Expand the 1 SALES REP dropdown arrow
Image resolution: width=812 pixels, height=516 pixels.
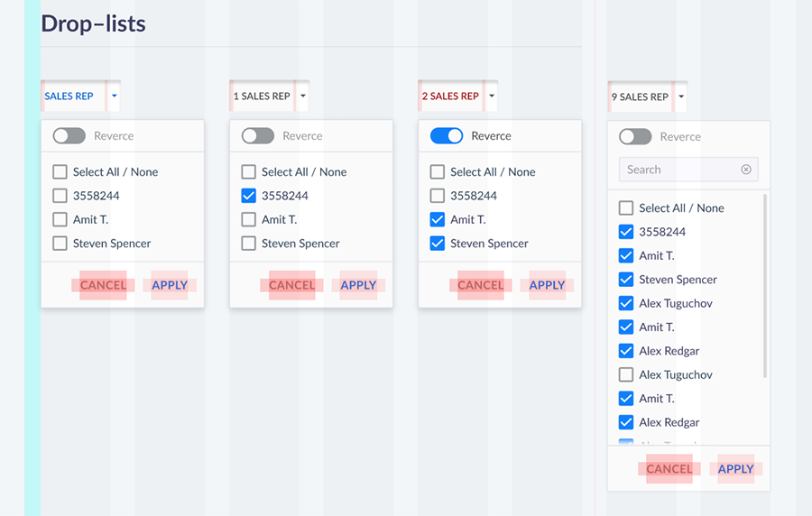click(303, 96)
